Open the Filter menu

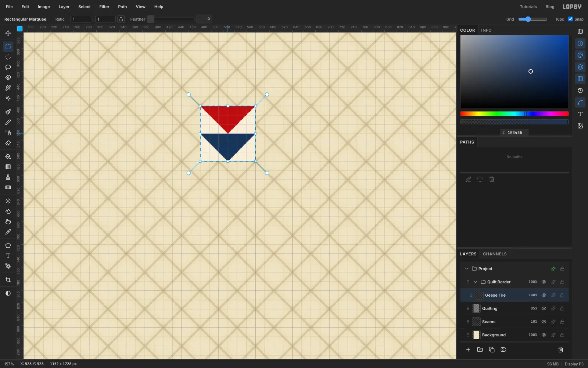tap(104, 7)
